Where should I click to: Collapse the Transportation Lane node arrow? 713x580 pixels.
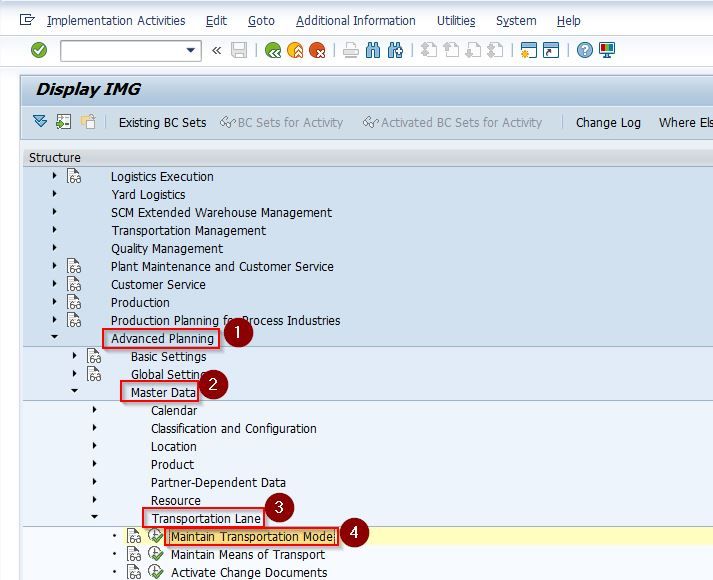pos(95,516)
